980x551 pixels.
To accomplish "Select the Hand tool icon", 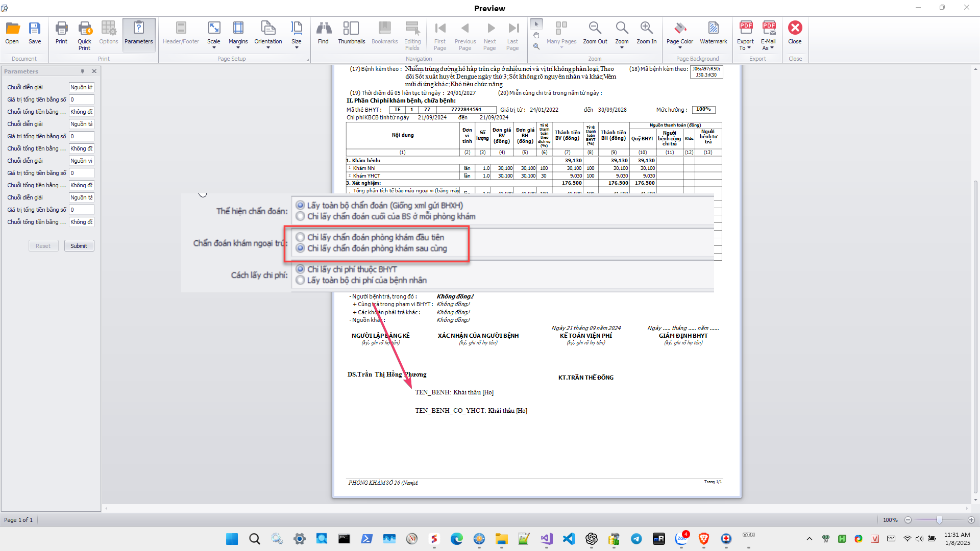I will pos(536,35).
